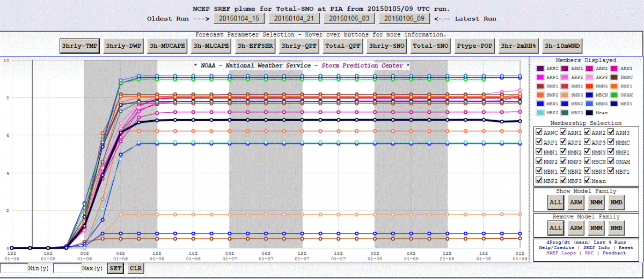Click the MBP2 cyan legend swatch
This screenshot has width=644, height=279.
click(x=540, y=112)
